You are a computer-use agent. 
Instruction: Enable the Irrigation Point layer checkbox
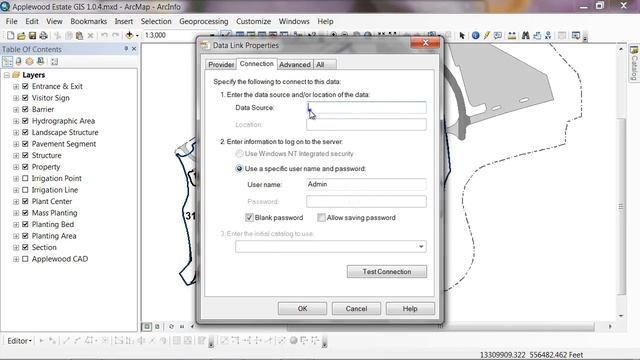25,178
